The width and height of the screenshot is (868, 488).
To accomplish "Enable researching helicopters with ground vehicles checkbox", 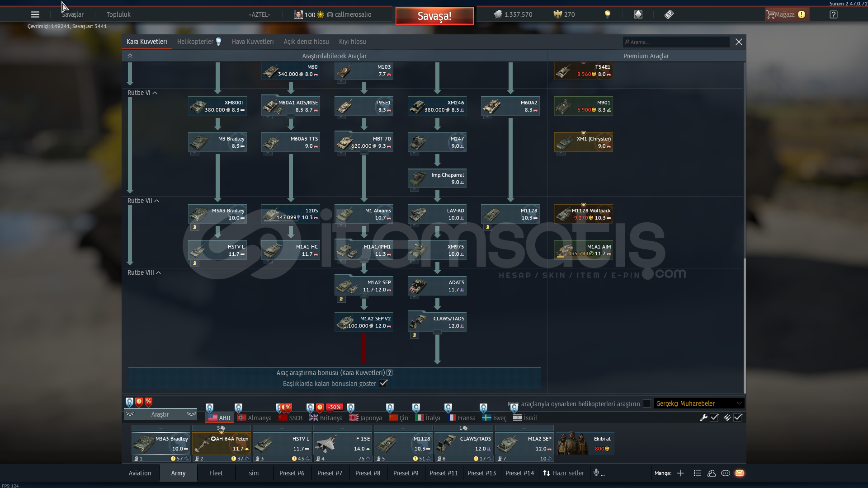I will [x=647, y=404].
